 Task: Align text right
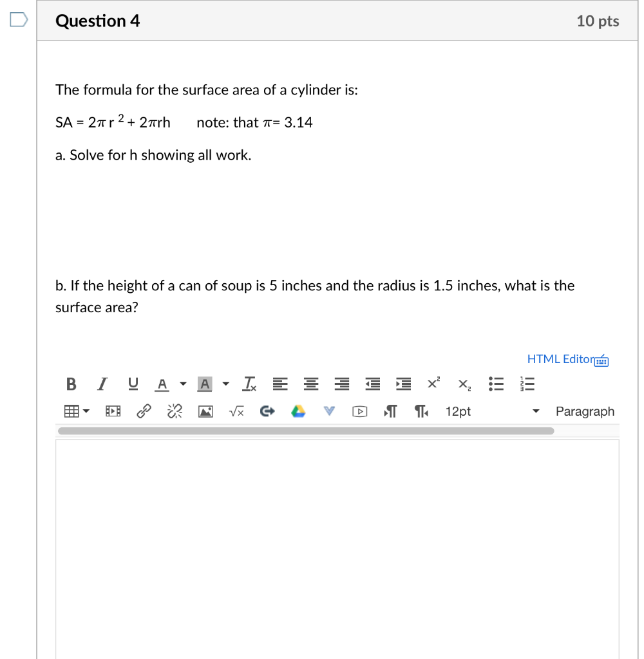tap(341, 384)
